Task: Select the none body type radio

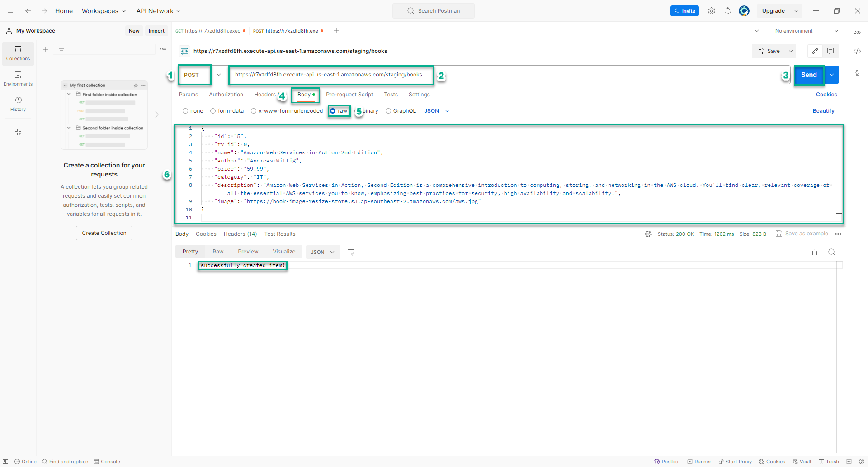Action: tap(185, 111)
